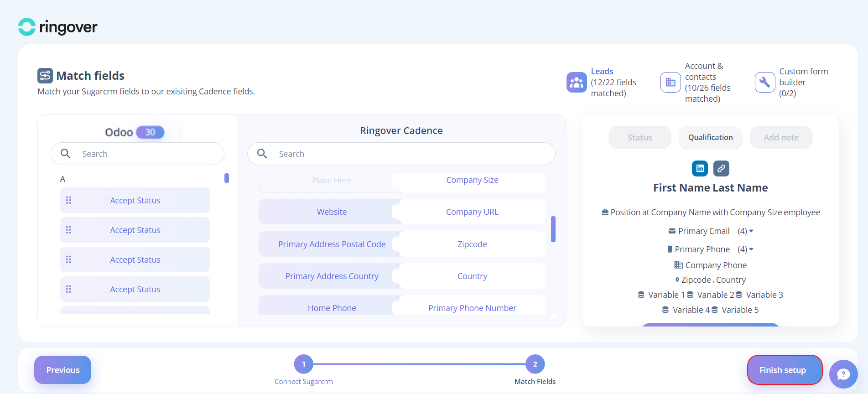Expand the Primary Email dropdown arrow
The width and height of the screenshot is (868, 394).
coord(751,231)
